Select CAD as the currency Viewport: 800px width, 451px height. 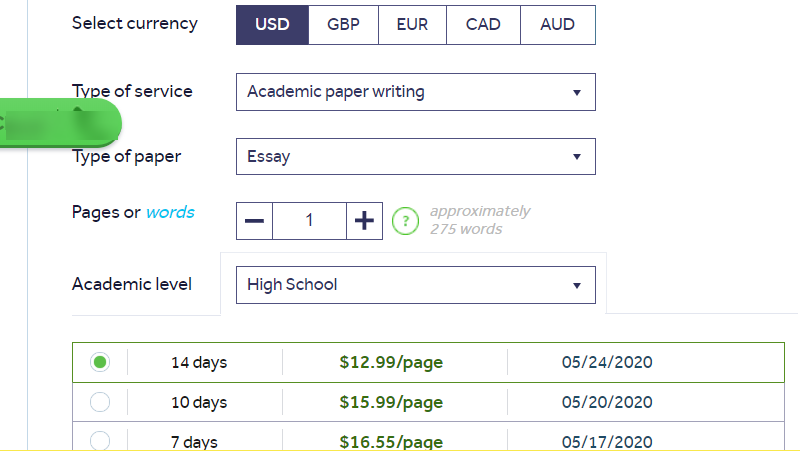pos(483,25)
